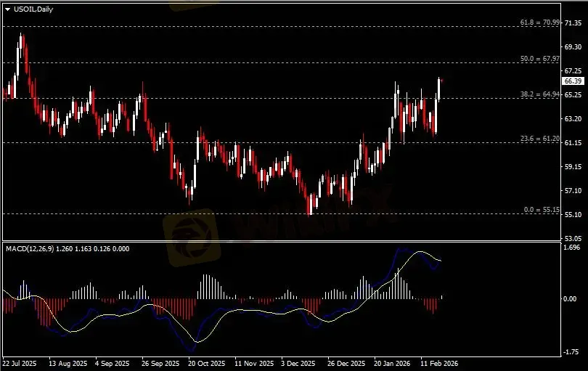
Task: Click the 22 Jul 2025 date label
Action: [x=20, y=362]
